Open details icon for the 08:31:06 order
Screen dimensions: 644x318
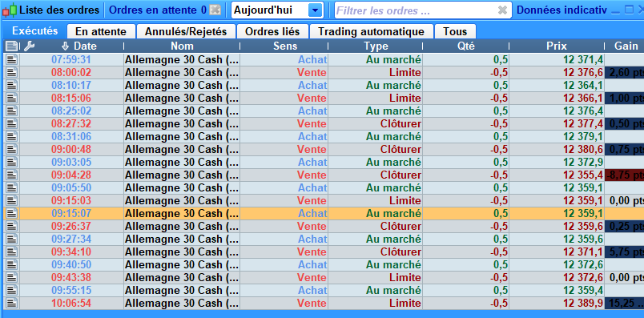[x=12, y=136]
